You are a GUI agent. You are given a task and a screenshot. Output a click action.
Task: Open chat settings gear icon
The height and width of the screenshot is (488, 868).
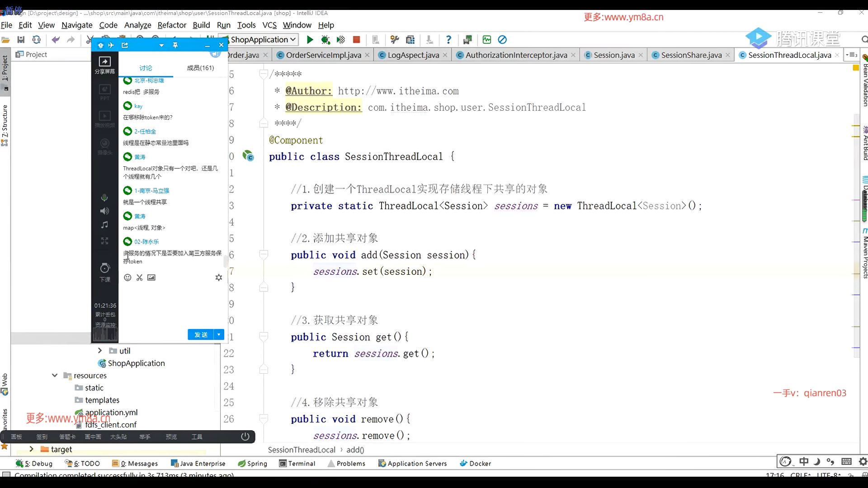click(219, 277)
